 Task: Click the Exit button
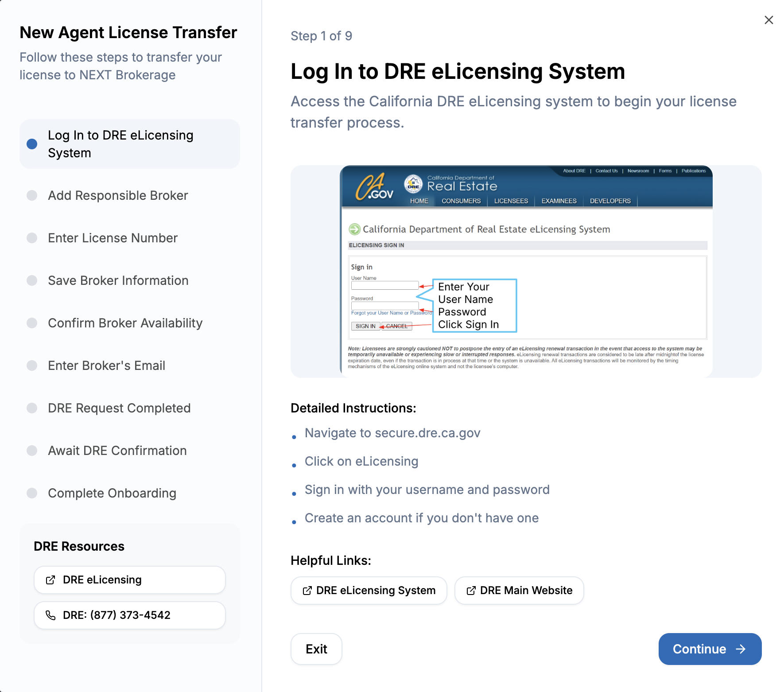coord(316,649)
